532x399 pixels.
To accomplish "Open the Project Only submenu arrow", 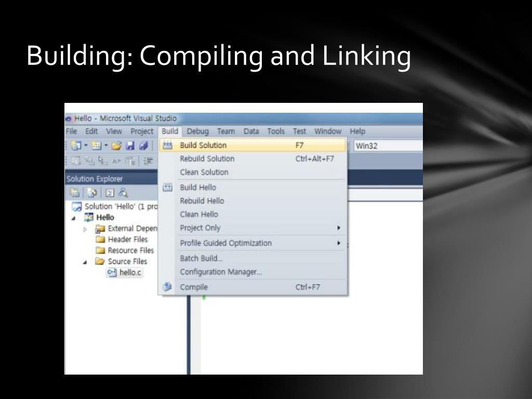I will 338,228.
